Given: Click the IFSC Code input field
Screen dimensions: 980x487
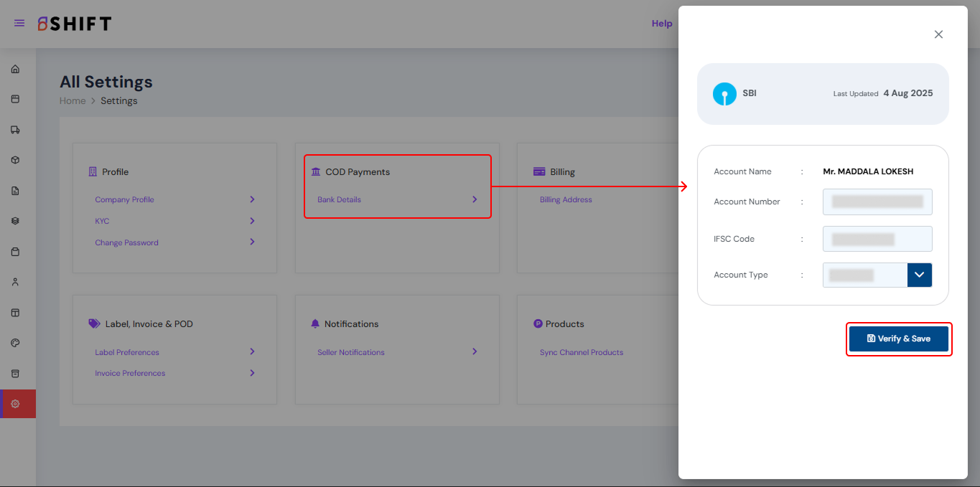Looking at the screenshot, I should [x=877, y=239].
